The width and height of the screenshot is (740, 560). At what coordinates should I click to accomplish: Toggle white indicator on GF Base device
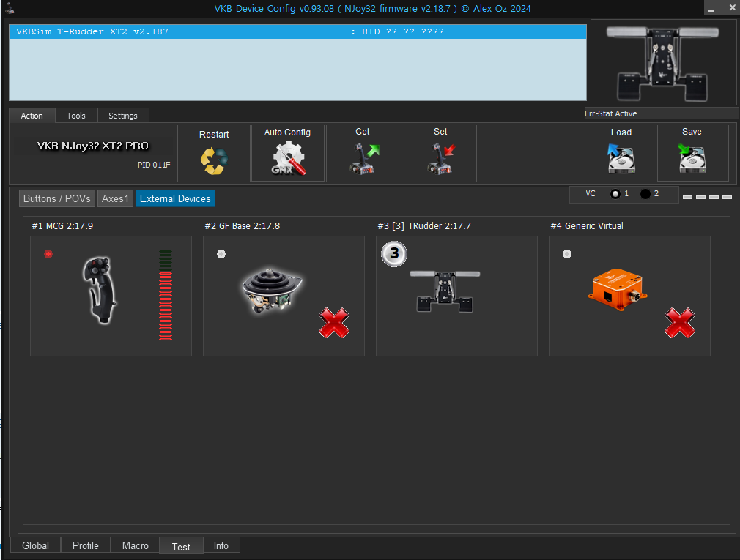point(221,254)
